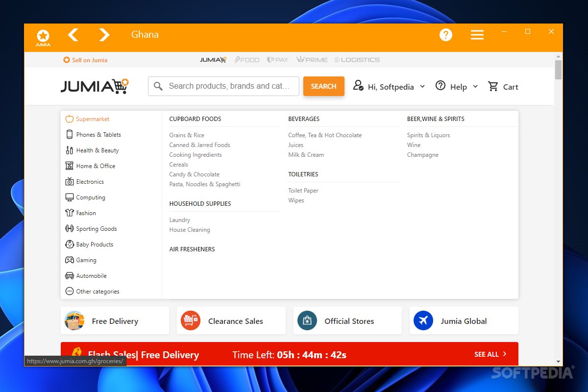Open Candy & Chocolate
The image size is (588, 392).
(195, 174)
